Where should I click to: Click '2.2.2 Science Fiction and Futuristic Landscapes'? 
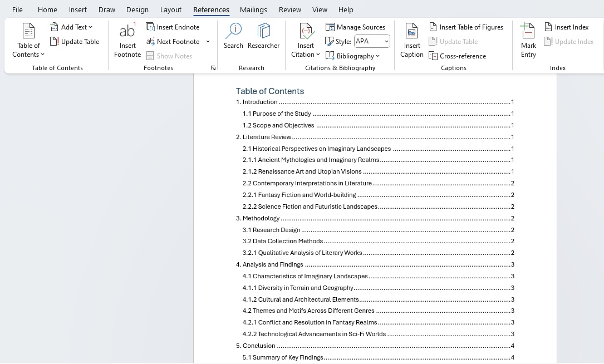379,206
